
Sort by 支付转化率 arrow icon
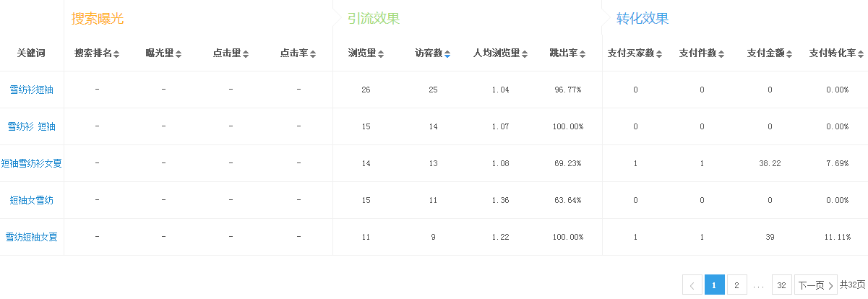click(x=861, y=53)
